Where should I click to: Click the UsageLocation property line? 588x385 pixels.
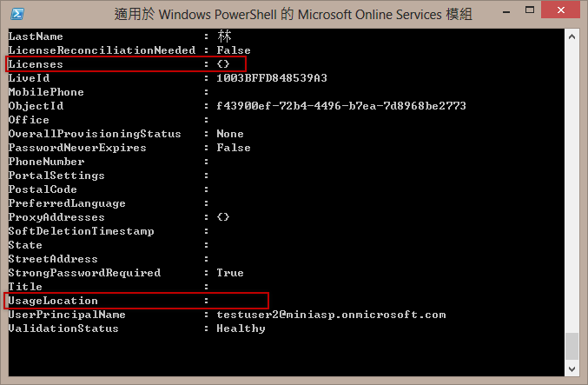point(136,301)
